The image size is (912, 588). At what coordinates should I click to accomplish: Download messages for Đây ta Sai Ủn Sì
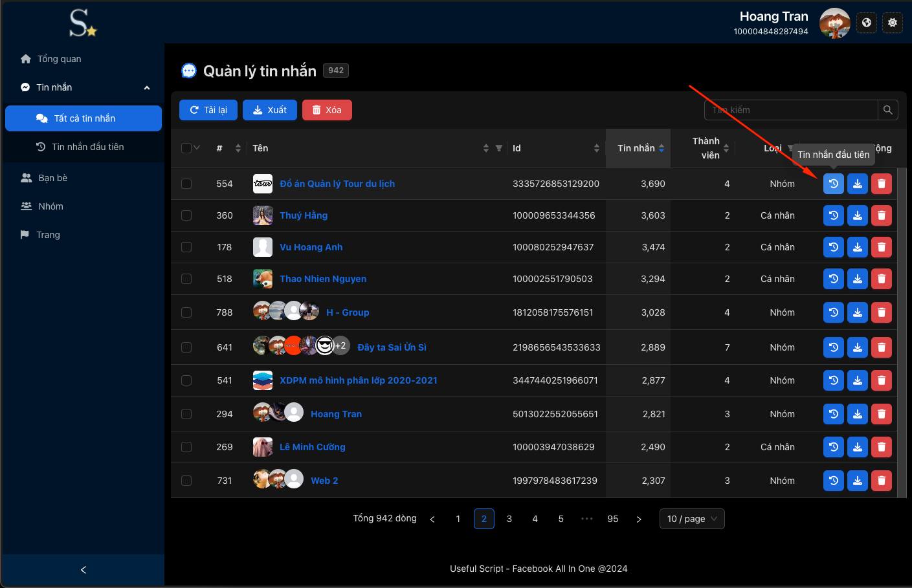pyautogui.click(x=858, y=347)
